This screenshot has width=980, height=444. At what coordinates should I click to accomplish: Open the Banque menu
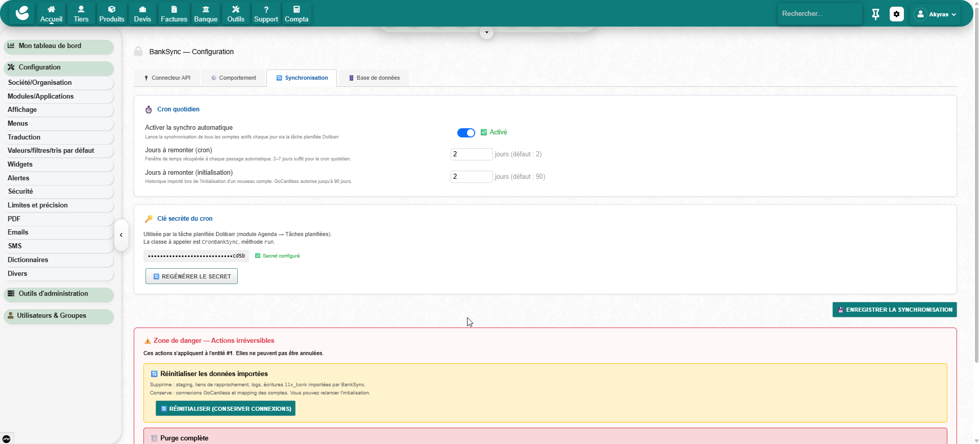coord(206,14)
